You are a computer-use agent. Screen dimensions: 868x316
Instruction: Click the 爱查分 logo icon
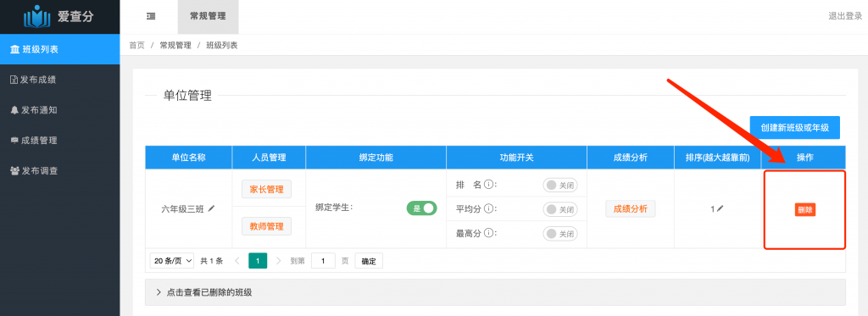(37, 17)
